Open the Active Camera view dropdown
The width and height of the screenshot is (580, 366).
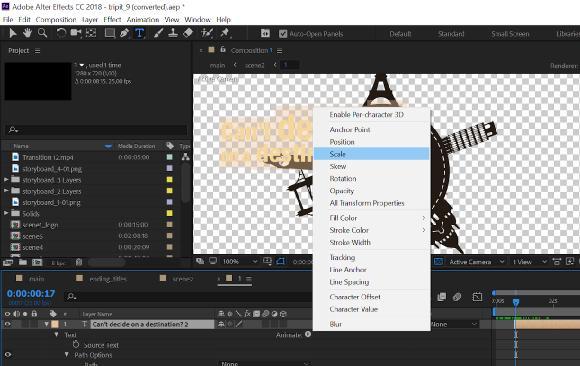click(x=476, y=262)
